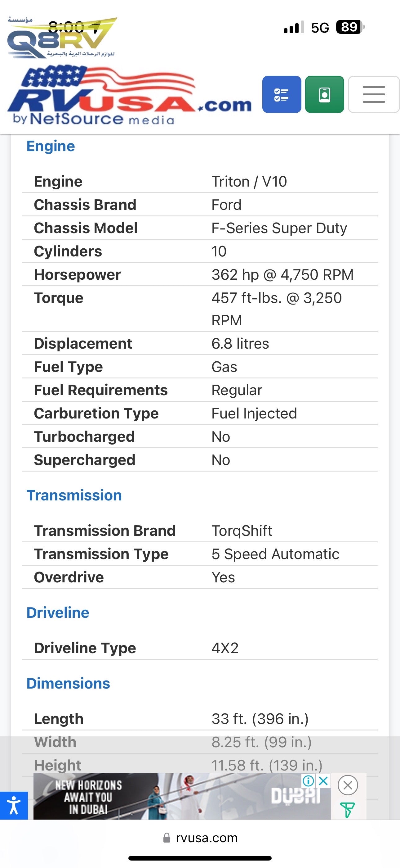Dismiss the banner using the circular X button
This screenshot has width=400, height=868.
pyautogui.click(x=348, y=785)
